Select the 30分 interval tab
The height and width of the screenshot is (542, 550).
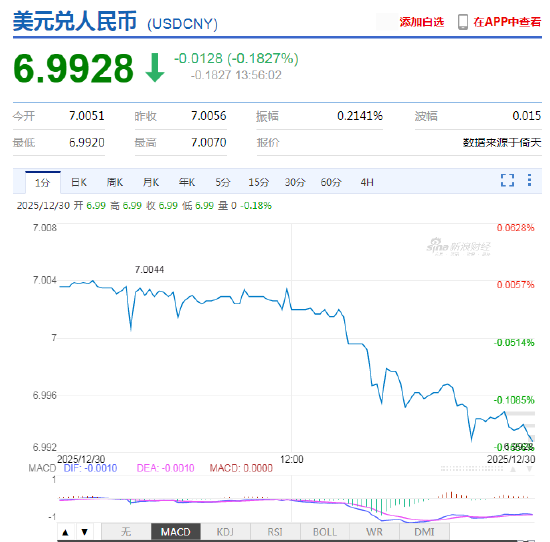(295, 182)
